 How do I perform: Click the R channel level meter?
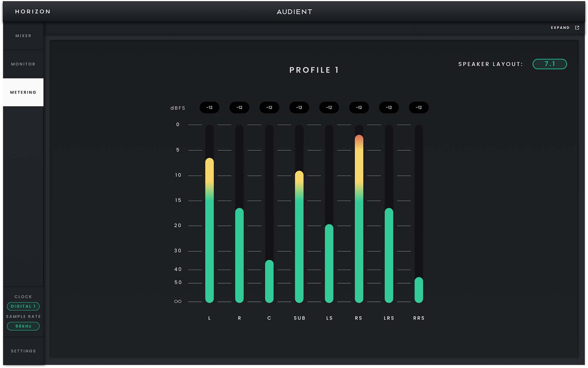(x=239, y=214)
